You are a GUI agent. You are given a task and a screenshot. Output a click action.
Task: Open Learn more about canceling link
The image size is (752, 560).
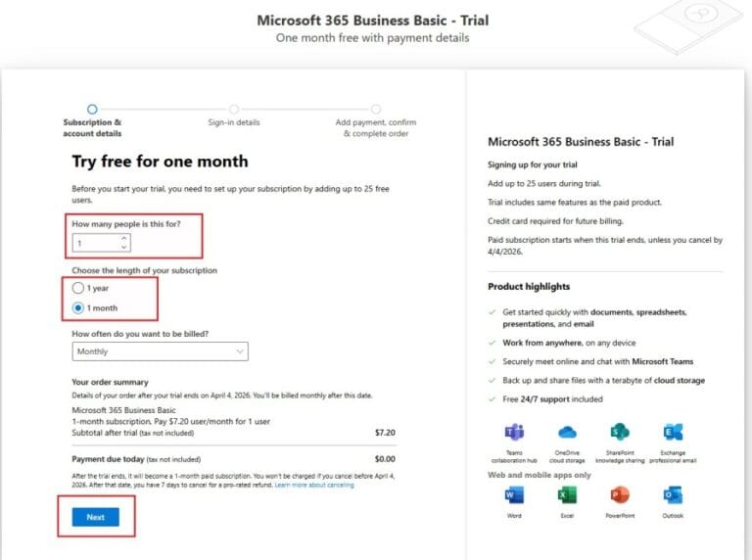coord(314,485)
